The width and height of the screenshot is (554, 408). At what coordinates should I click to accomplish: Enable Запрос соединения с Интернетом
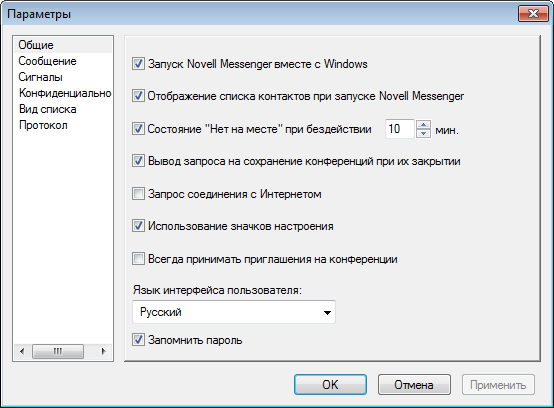[138, 194]
